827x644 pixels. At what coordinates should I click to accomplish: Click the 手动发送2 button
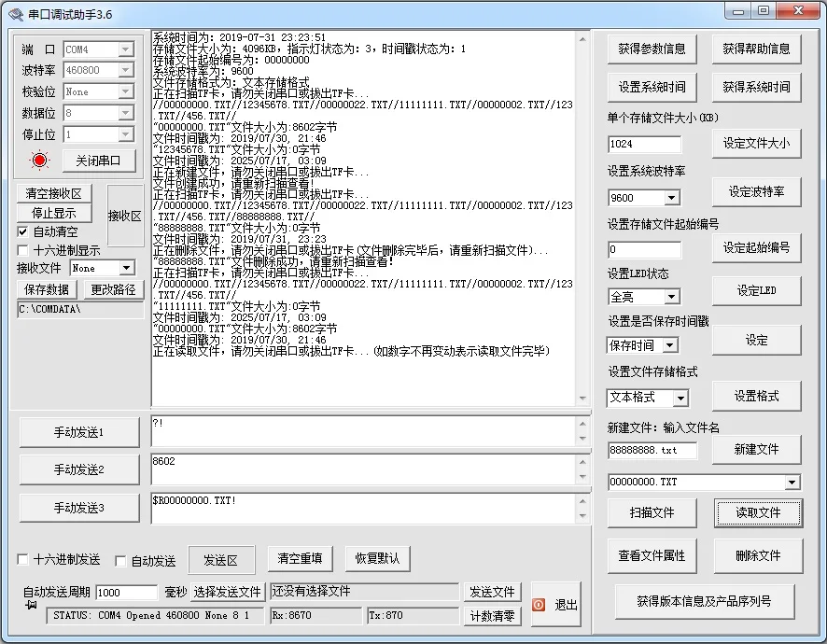[79, 469]
